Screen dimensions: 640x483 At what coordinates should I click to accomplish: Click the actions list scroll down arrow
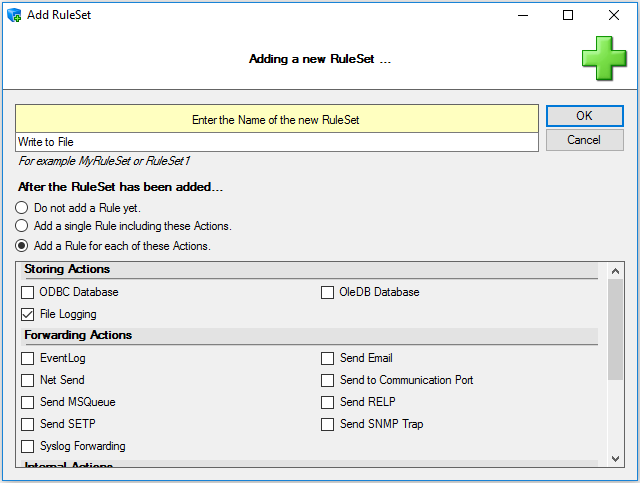(615, 458)
